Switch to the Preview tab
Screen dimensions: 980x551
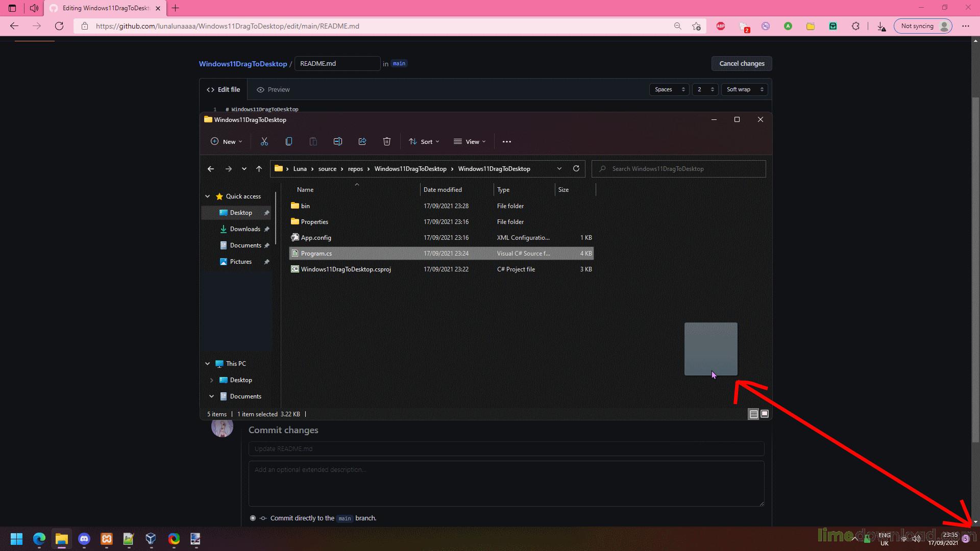click(x=273, y=90)
